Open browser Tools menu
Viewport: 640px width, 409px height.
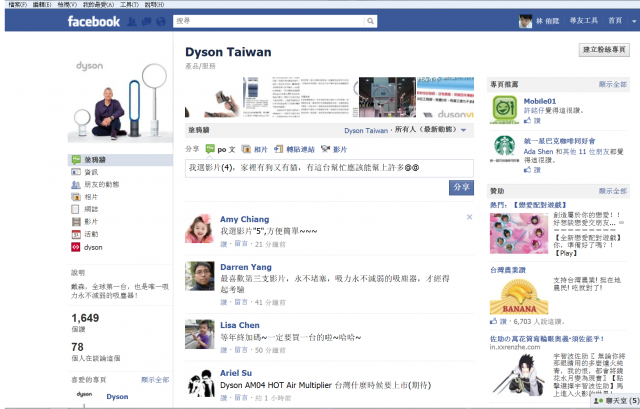[x=129, y=4]
